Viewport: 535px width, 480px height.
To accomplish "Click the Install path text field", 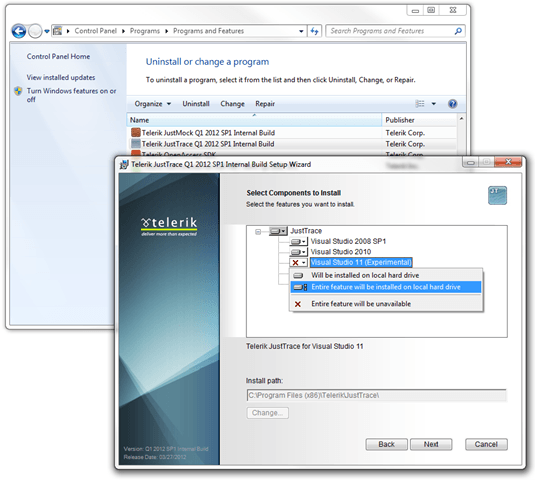I will point(376,395).
